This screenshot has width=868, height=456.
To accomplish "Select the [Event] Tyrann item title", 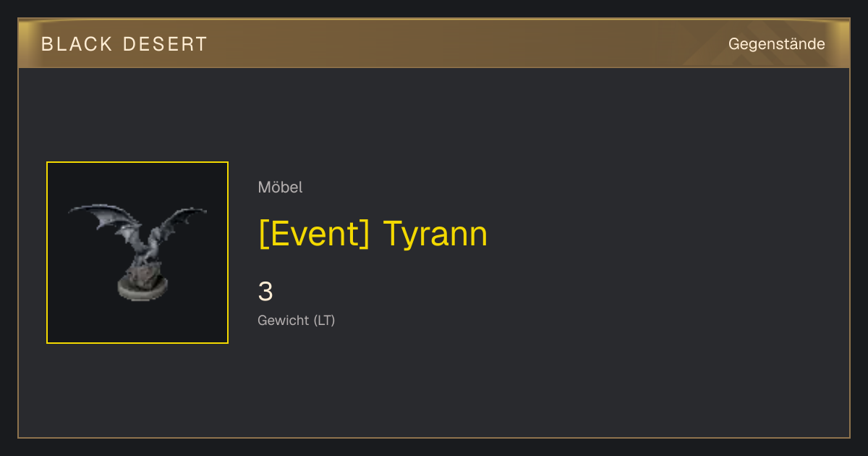I will [x=373, y=234].
